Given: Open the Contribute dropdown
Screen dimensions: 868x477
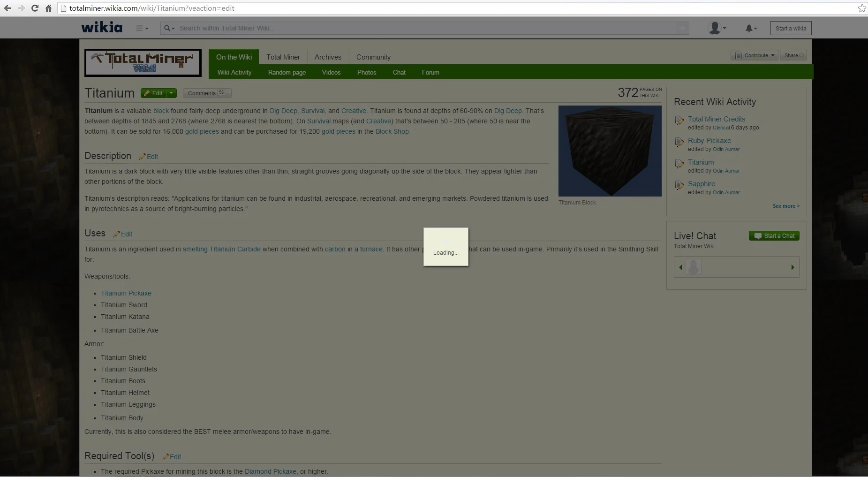Looking at the screenshot, I should pyautogui.click(x=754, y=55).
